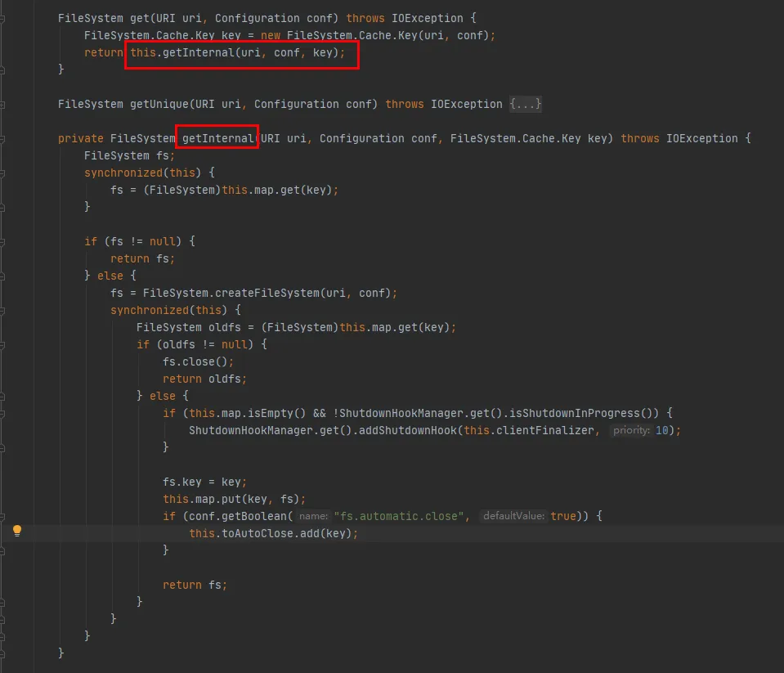Click the "fs.automatic.close" string literal
This screenshot has height=673, width=784.
tap(398, 517)
